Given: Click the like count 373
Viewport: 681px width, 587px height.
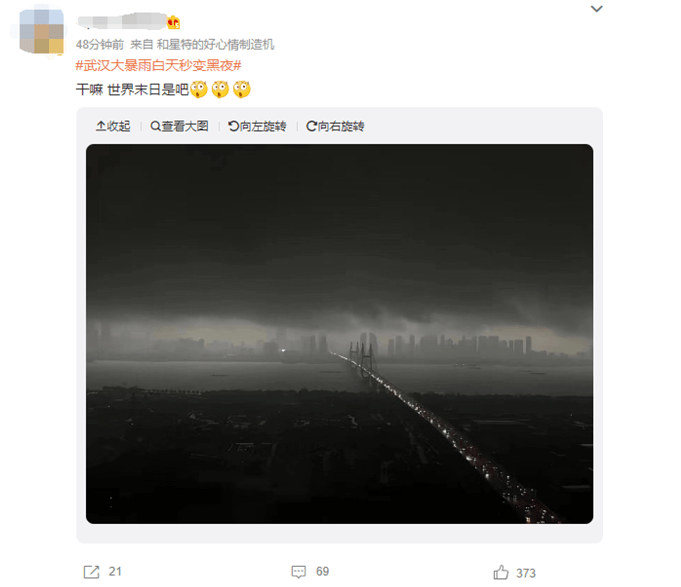Looking at the screenshot, I should coord(526,573).
